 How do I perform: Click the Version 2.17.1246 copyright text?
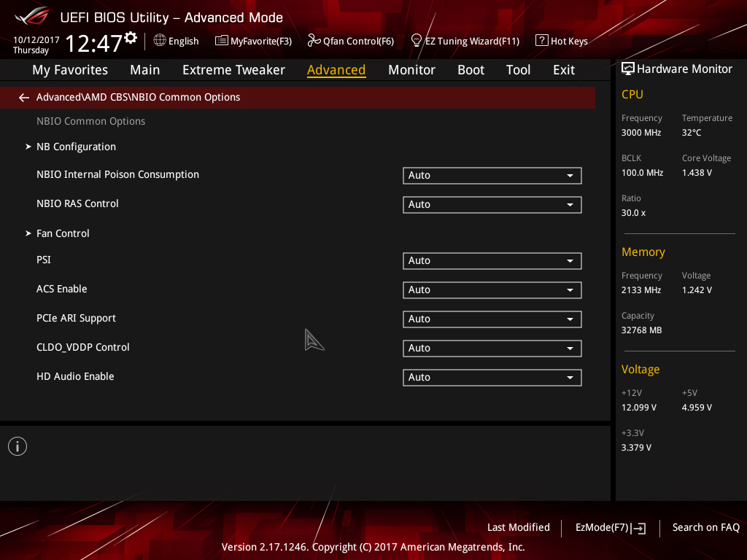coord(373,547)
